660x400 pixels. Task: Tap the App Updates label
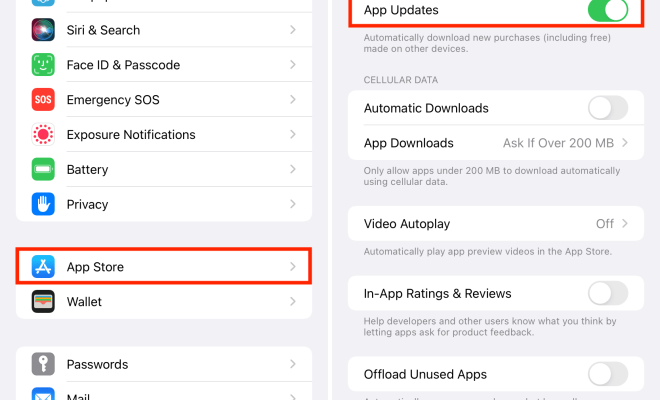pyautogui.click(x=401, y=10)
